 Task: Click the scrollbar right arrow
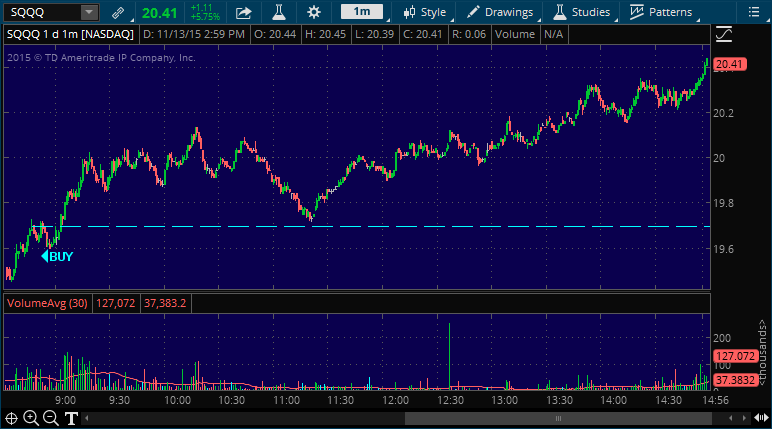744,419
